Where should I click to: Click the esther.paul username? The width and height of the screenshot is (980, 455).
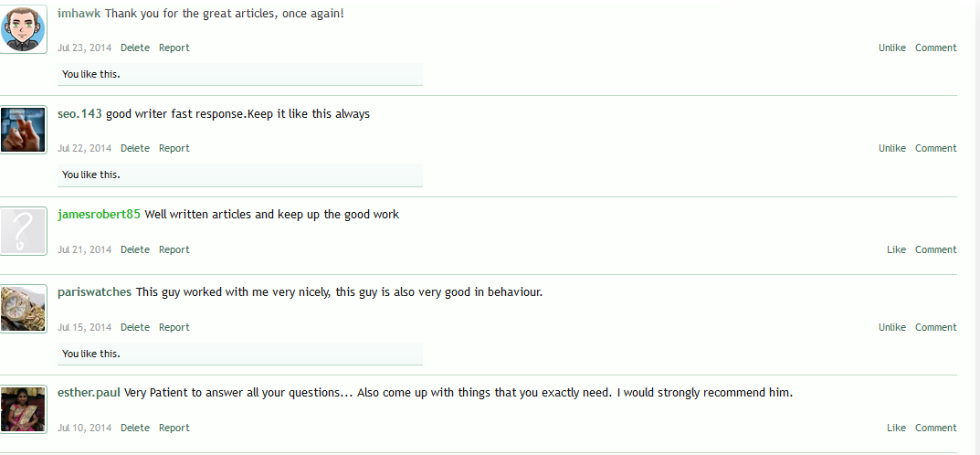(x=89, y=393)
